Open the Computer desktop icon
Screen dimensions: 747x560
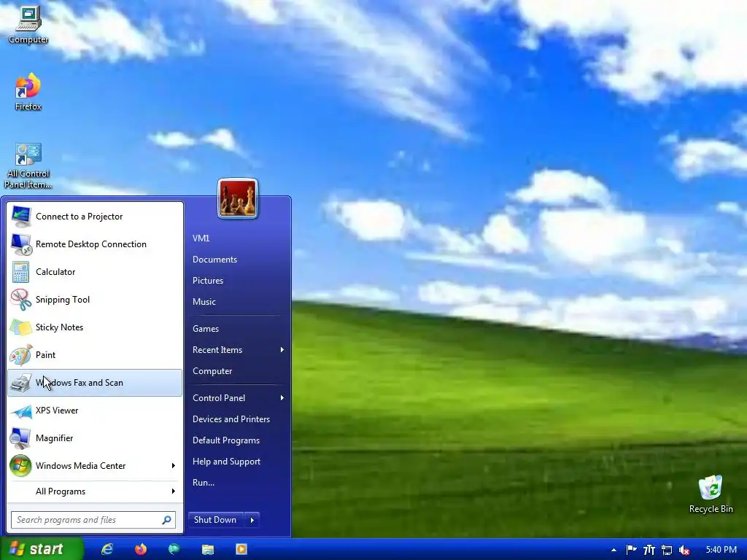click(x=28, y=24)
